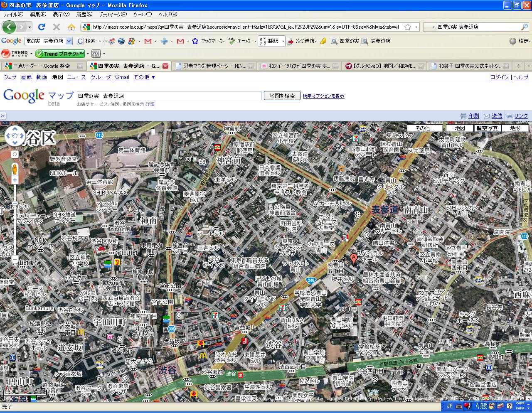Click the search magnifier in Firefox search box
Screen dimensions: 532x413
coord(525,27)
